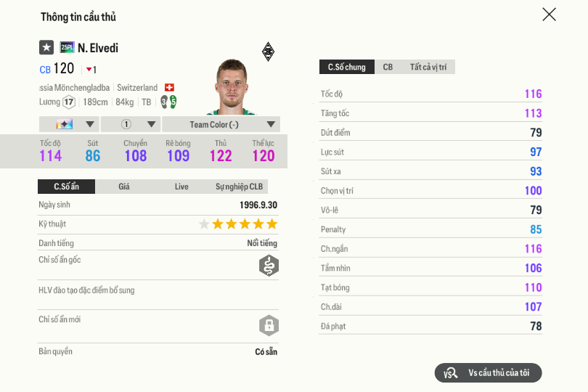588x392 pixels.
Task: Click the salary 17 hexagon badge
Action: tap(69, 102)
